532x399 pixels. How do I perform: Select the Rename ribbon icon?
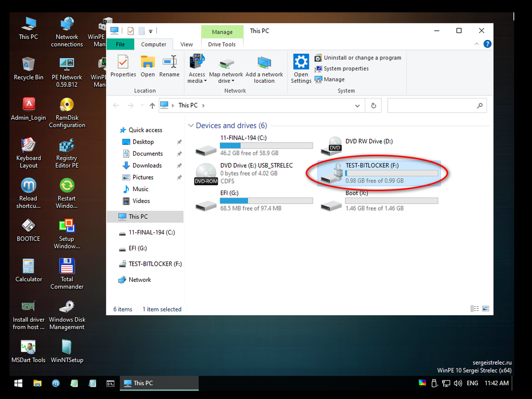point(169,66)
